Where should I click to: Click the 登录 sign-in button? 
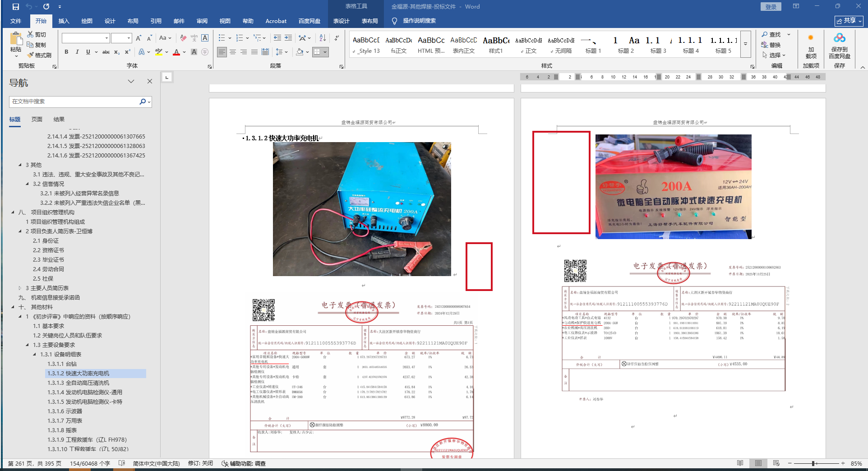tap(771, 7)
